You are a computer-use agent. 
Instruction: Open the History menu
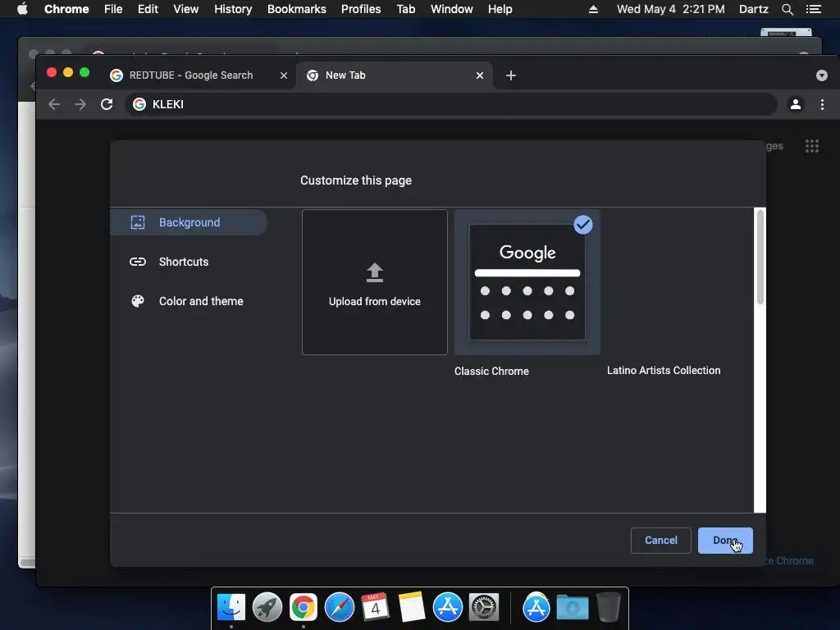click(232, 9)
